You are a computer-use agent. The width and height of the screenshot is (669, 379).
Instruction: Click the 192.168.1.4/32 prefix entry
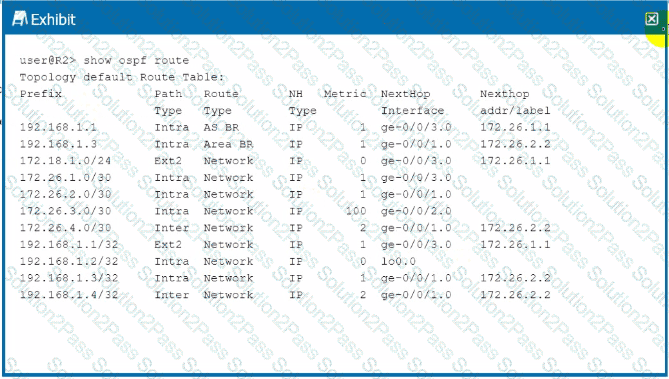coord(69,294)
